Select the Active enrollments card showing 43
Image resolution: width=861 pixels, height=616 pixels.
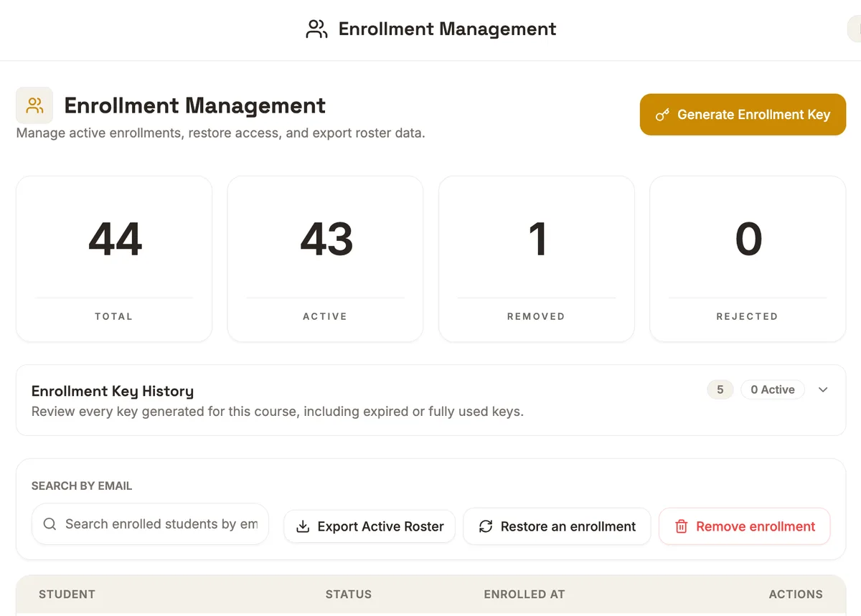pos(325,259)
